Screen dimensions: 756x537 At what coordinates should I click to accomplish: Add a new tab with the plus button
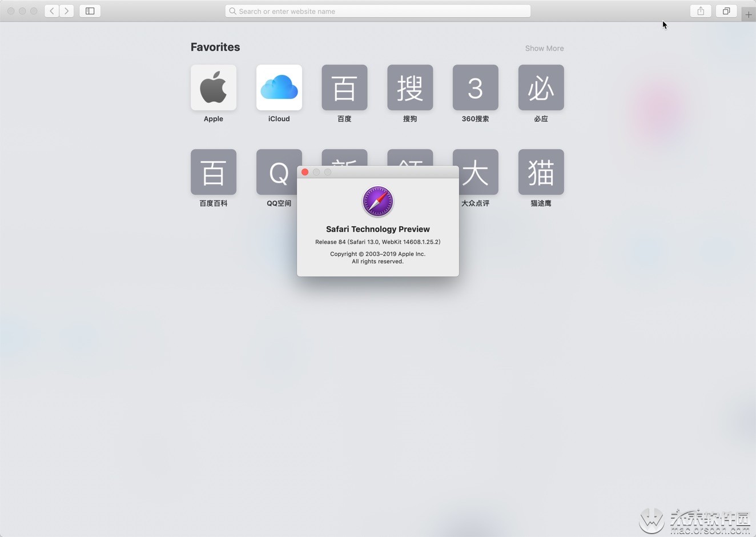749,14
